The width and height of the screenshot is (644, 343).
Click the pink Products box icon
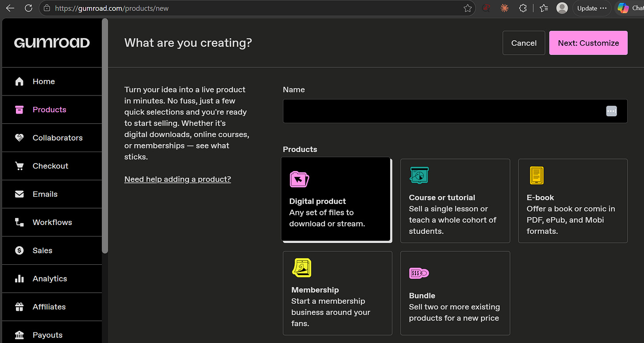pyautogui.click(x=19, y=110)
